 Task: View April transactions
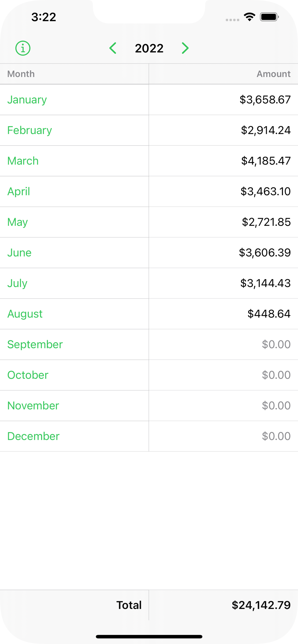click(19, 192)
